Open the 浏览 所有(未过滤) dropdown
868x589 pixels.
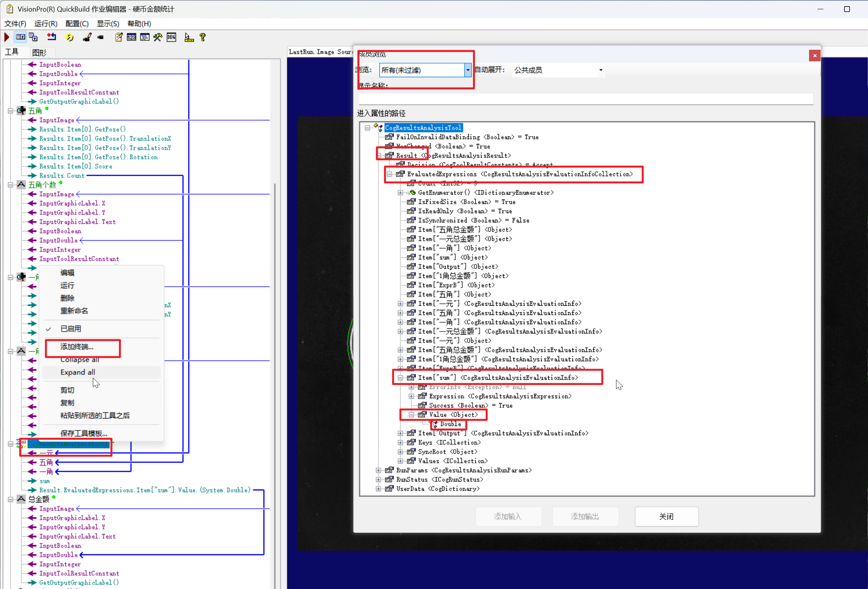click(x=468, y=70)
